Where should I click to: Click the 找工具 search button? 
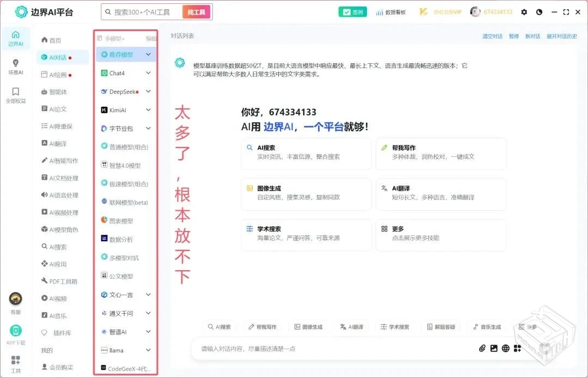[x=196, y=11]
